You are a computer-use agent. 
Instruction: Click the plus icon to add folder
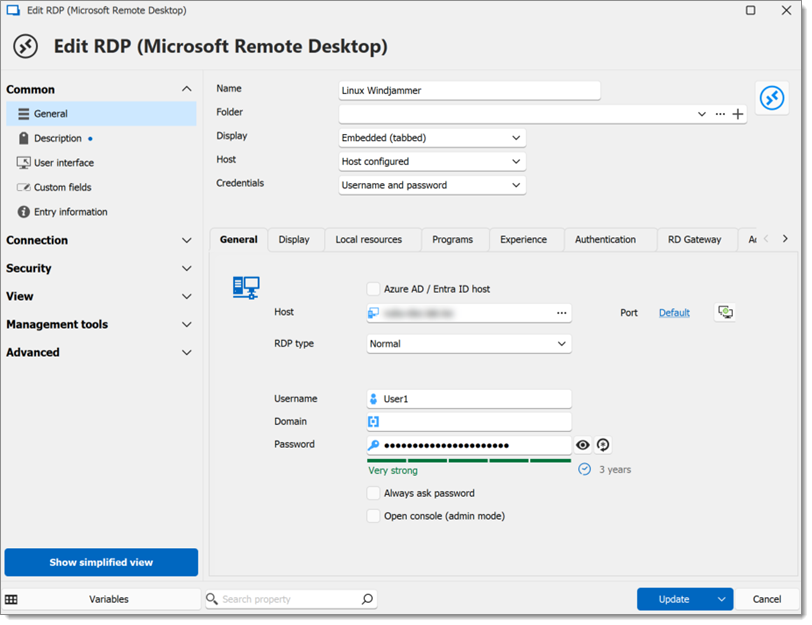(738, 114)
